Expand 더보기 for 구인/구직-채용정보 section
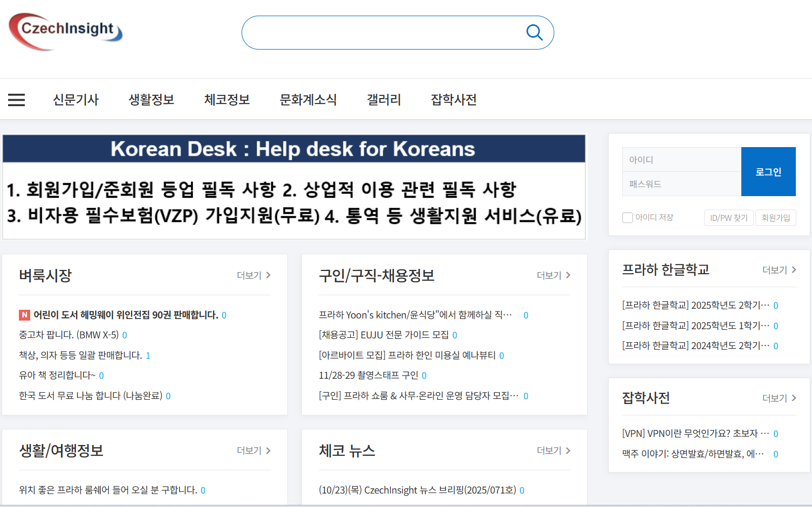Viewport: 812px width, 507px height. 553,275
